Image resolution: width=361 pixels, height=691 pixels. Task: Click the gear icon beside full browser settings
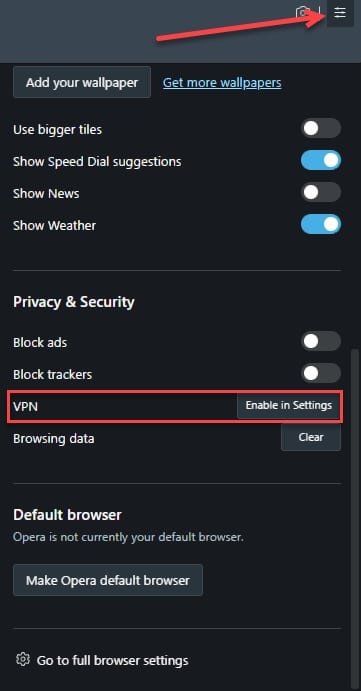22,659
